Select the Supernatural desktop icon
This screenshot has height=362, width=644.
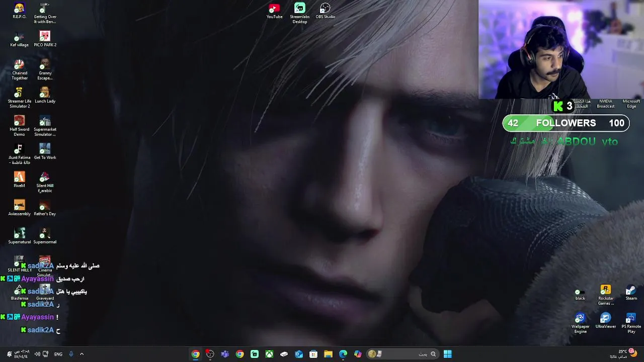point(19,236)
